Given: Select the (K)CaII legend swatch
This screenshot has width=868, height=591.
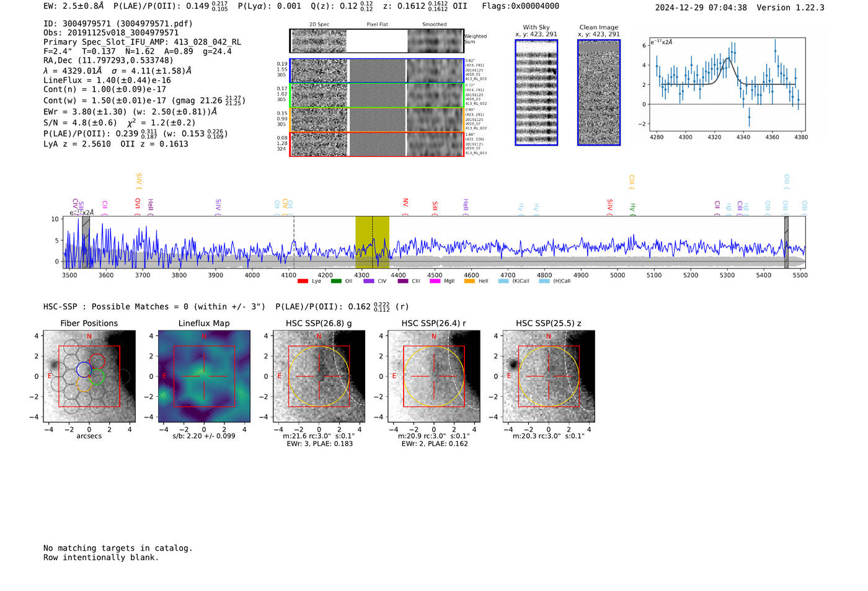Looking at the screenshot, I should [x=503, y=281].
